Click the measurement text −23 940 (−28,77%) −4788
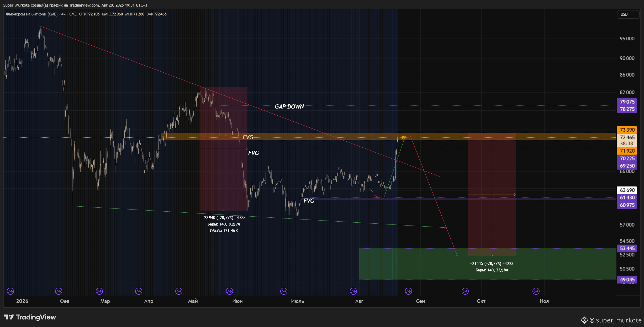The image size is (644, 327). tap(224, 217)
